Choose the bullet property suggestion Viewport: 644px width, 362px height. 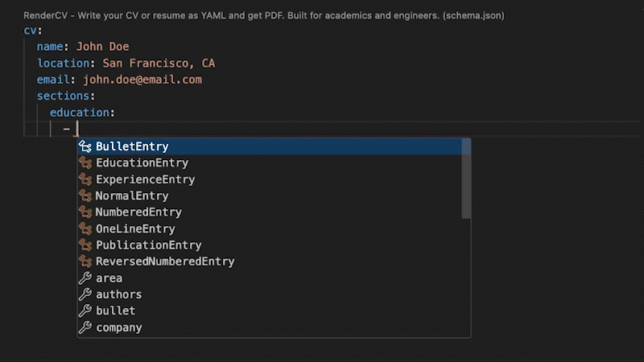[116, 311]
